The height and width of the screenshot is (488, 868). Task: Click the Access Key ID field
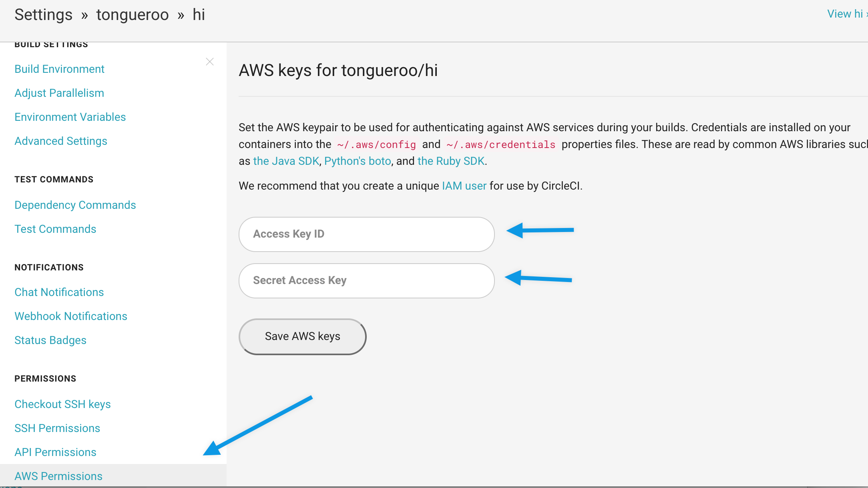tap(367, 234)
